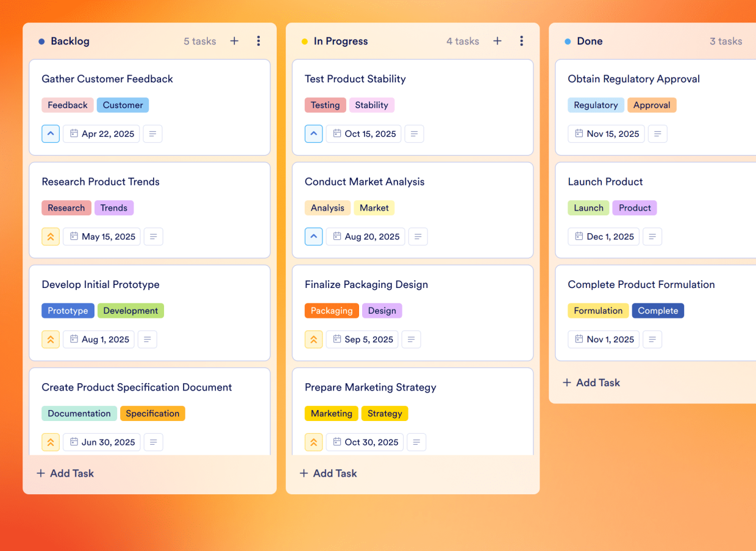Open the due date picker on Research Product Trends
This screenshot has width=756, height=551.
pyautogui.click(x=101, y=236)
